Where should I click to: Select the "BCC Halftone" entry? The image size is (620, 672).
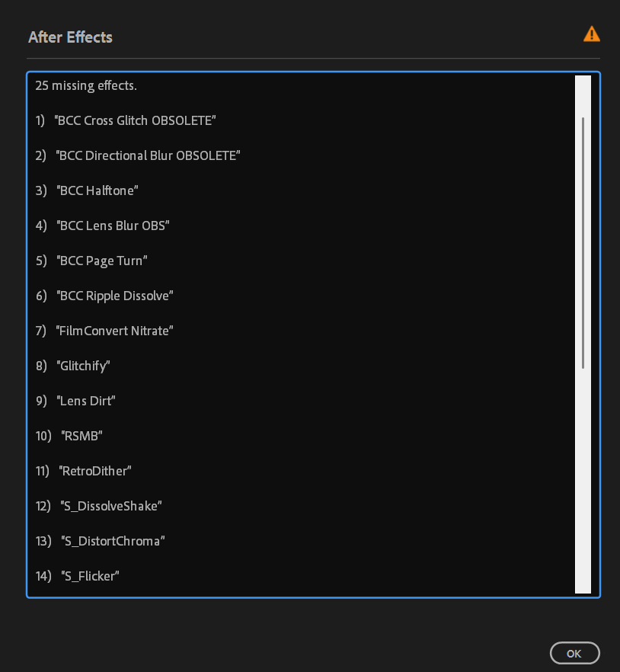pyautogui.click(x=97, y=190)
